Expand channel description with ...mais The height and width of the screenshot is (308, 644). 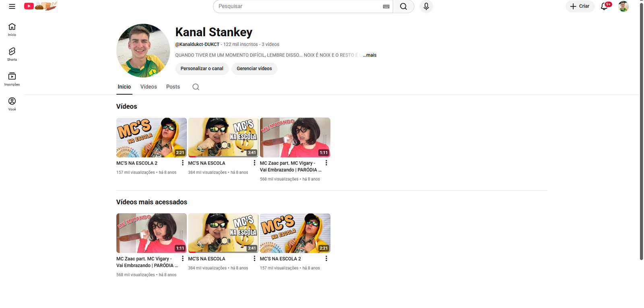click(369, 55)
